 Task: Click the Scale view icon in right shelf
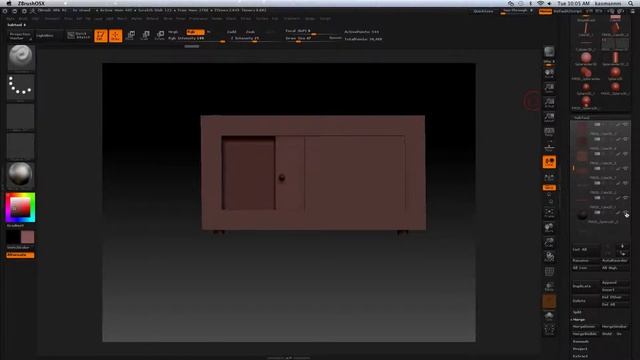tap(549, 242)
